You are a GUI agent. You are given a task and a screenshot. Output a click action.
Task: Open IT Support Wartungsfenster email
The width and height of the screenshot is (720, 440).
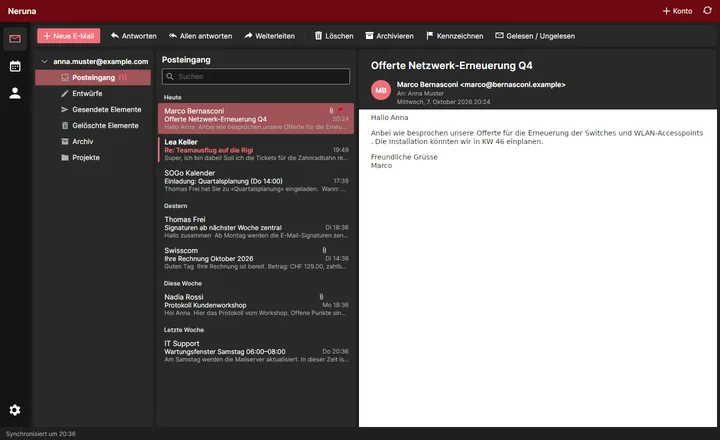[256, 351]
